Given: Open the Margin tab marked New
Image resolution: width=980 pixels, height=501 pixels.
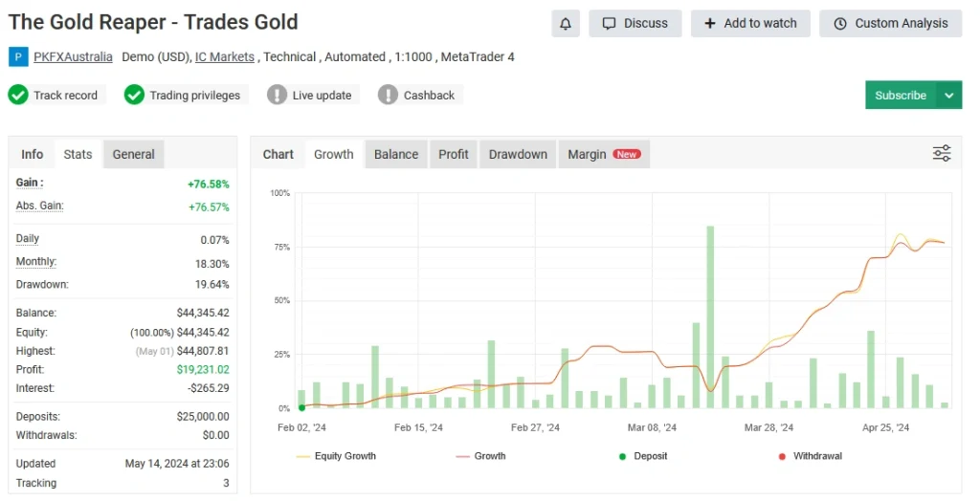Looking at the screenshot, I should tap(604, 154).
